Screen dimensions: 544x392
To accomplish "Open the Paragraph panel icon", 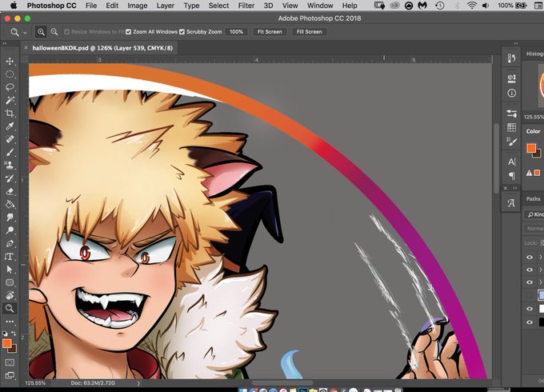I will coord(511,175).
